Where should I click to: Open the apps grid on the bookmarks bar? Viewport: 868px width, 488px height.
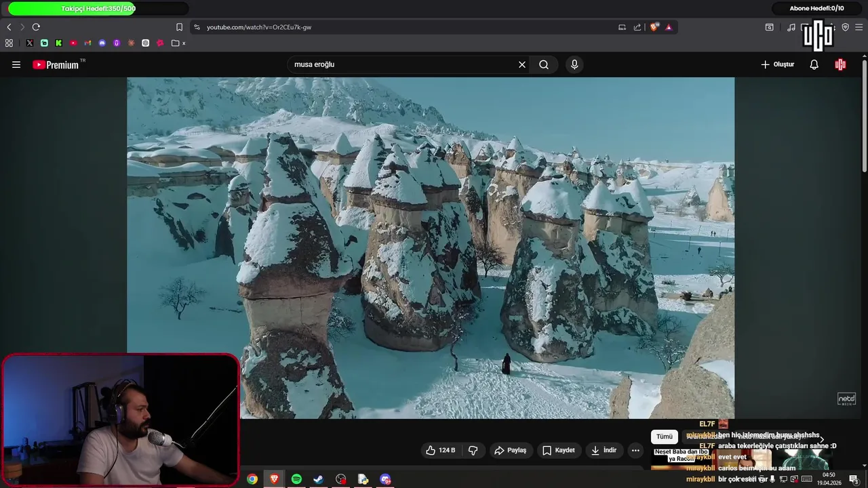tap(9, 43)
